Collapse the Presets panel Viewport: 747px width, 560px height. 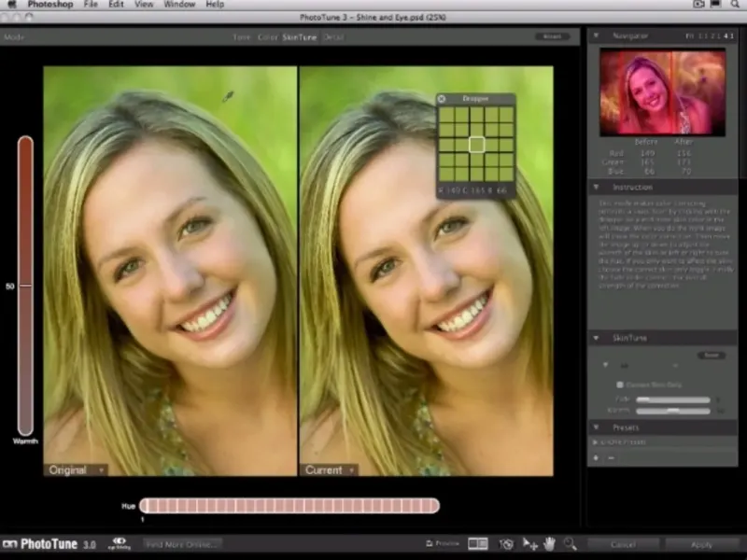(596, 427)
